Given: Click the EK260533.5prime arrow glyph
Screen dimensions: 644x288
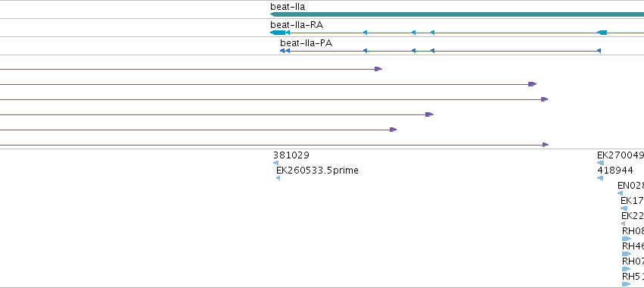Looking at the screenshot, I should [x=278, y=178].
